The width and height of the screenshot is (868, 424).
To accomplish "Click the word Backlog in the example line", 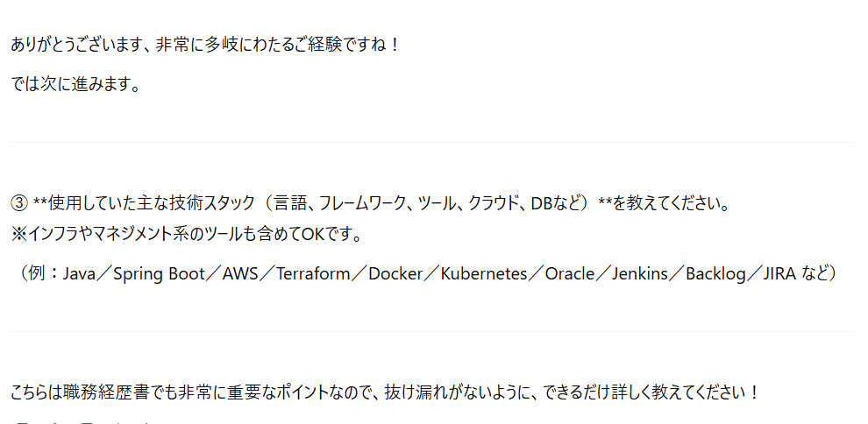I will tap(715, 273).
